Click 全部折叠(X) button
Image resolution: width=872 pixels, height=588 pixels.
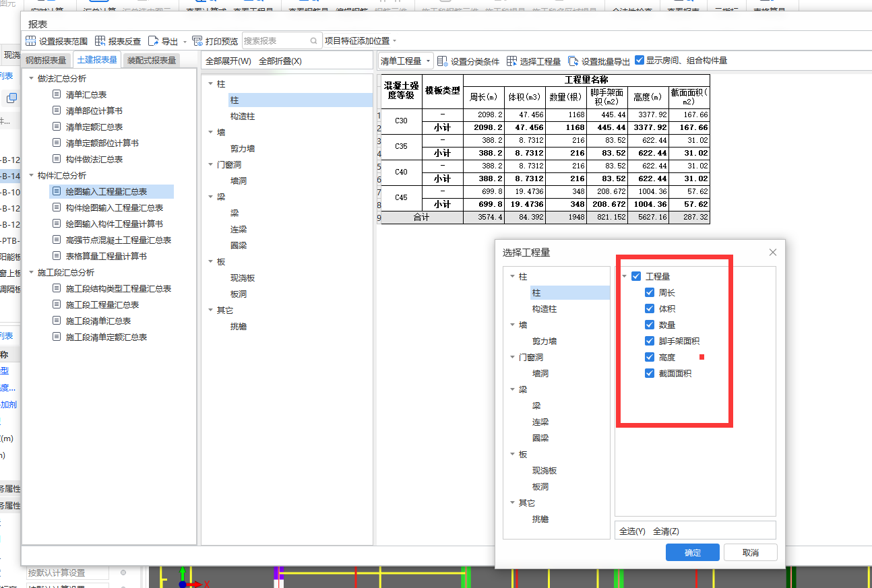click(280, 61)
